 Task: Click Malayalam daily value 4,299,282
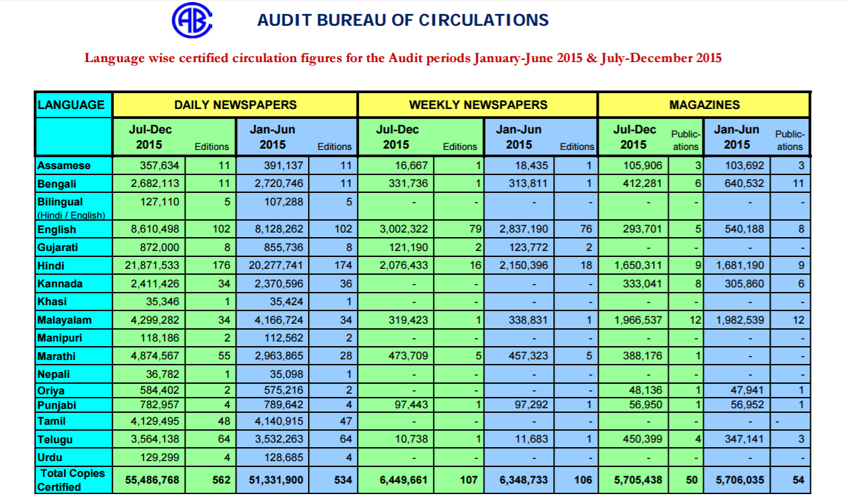[155, 320]
